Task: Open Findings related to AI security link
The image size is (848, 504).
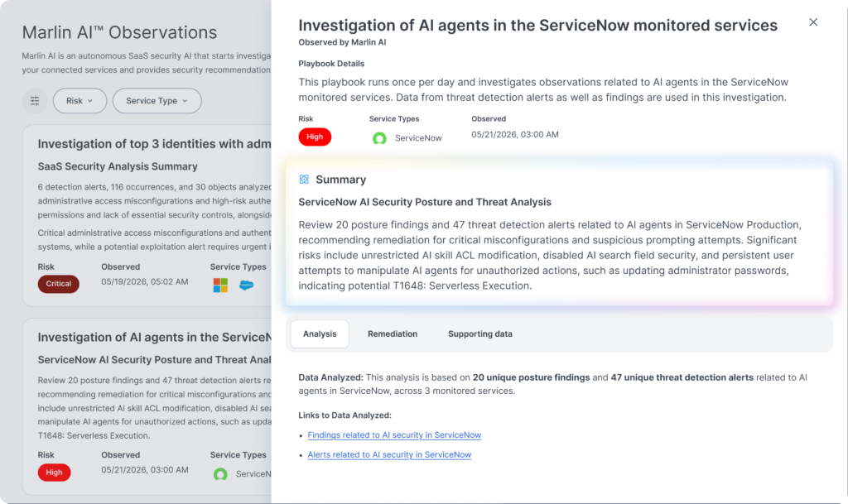Action: [x=394, y=434]
